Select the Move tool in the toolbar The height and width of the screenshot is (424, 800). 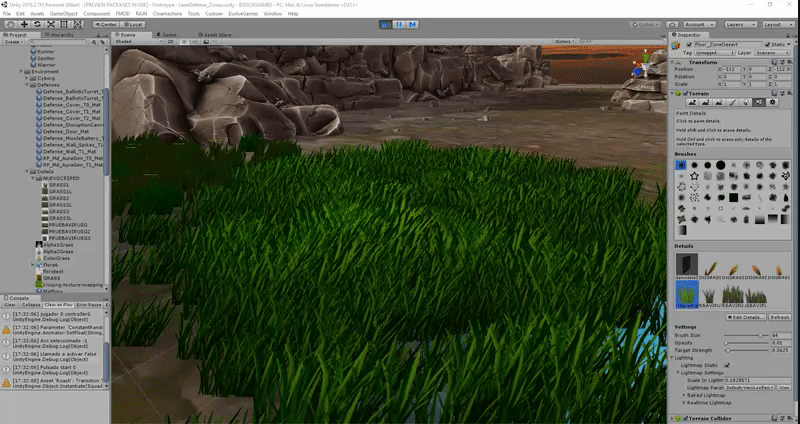pos(24,24)
